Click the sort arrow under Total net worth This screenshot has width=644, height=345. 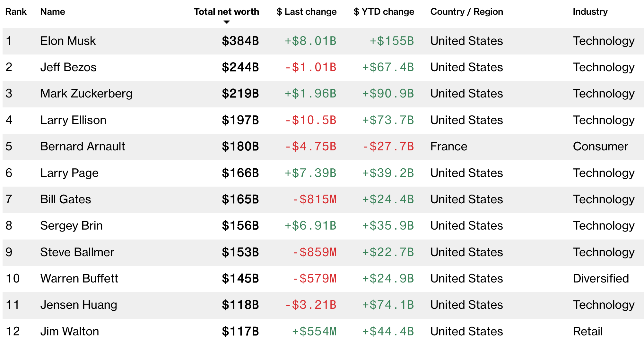pos(227,22)
